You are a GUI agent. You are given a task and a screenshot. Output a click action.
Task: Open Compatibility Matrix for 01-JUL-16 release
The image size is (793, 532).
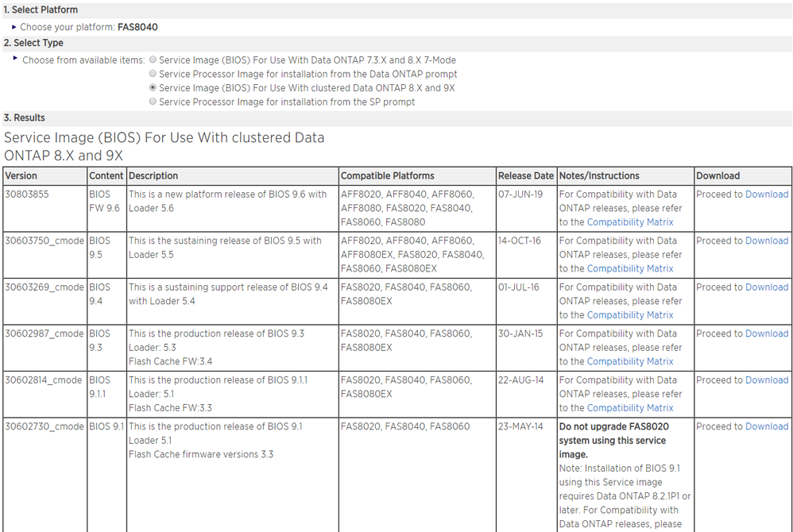point(629,315)
